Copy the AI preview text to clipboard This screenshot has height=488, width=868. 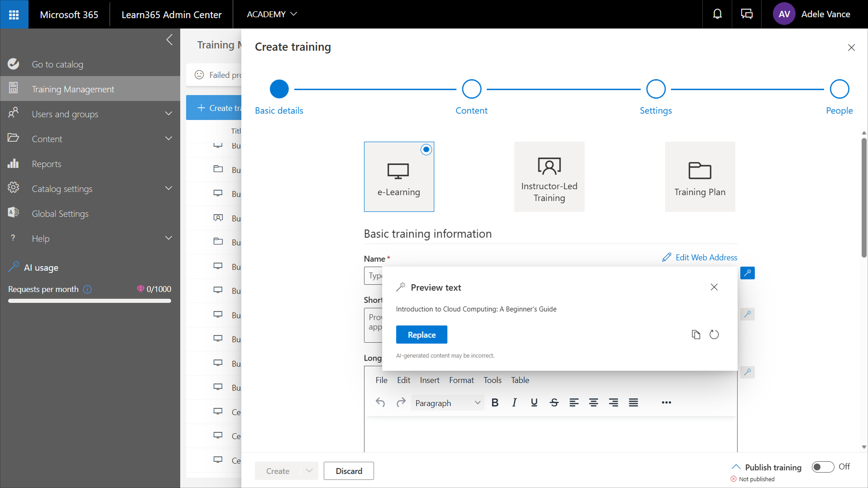coord(696,335)
